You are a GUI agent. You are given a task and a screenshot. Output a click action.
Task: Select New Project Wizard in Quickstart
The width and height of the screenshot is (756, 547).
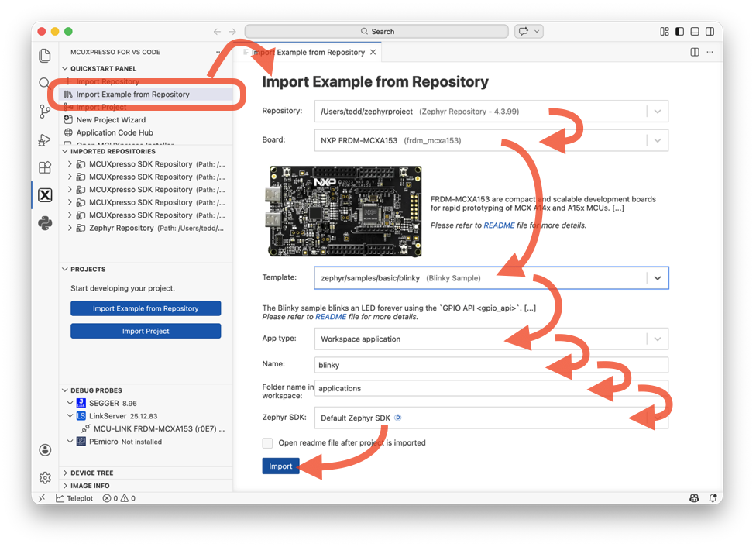tap(146, 119)
